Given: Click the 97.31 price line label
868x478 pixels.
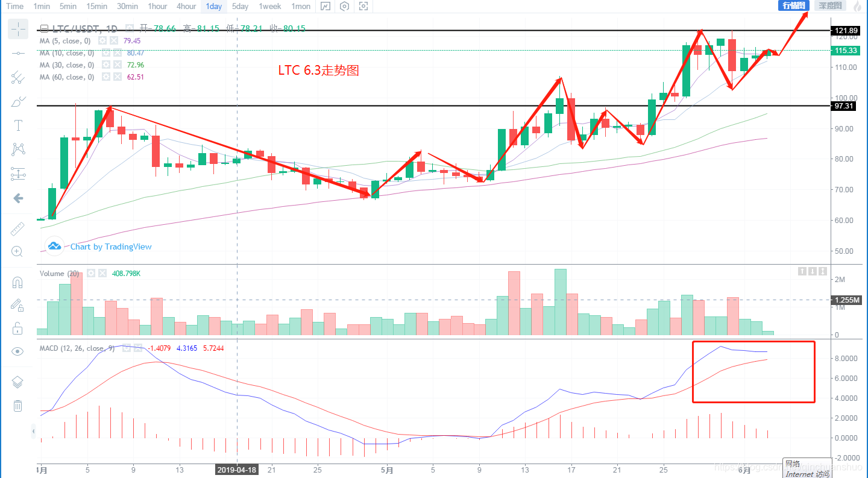Looking at the screenshot, I should point(844,105).
